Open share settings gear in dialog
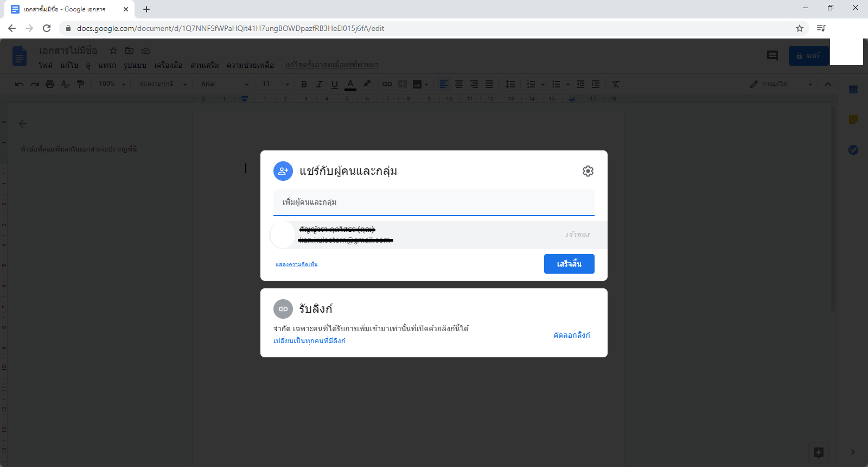The image size is (868, 467). coord(588,171)
